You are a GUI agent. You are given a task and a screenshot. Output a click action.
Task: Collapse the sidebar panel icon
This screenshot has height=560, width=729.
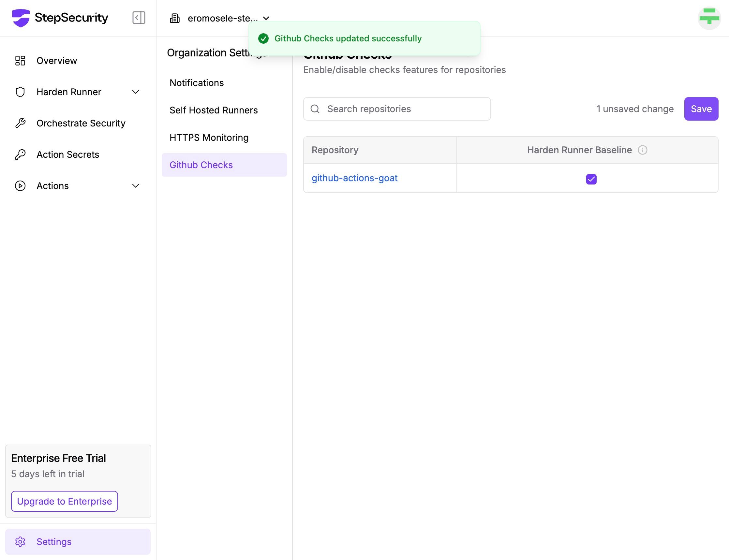(139, 18)
